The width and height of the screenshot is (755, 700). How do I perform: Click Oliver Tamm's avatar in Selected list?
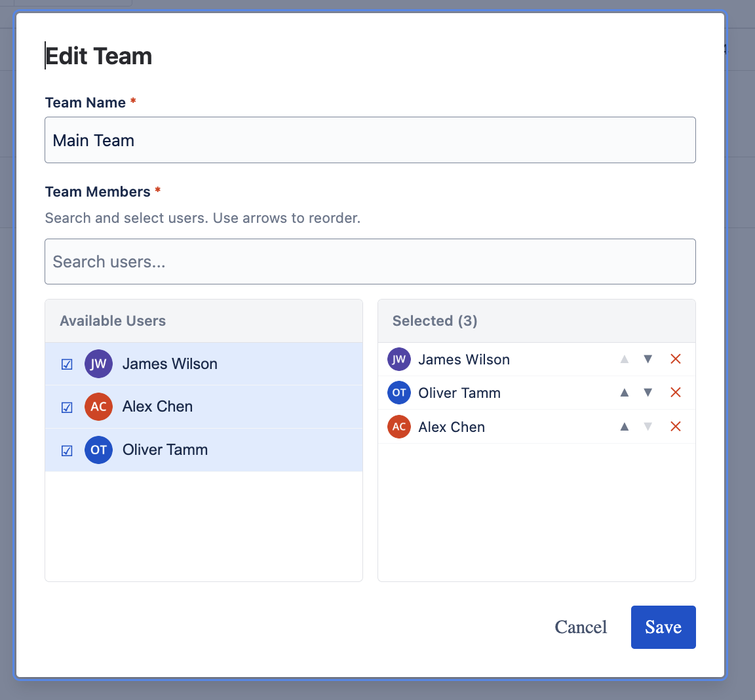pos(398,393)
